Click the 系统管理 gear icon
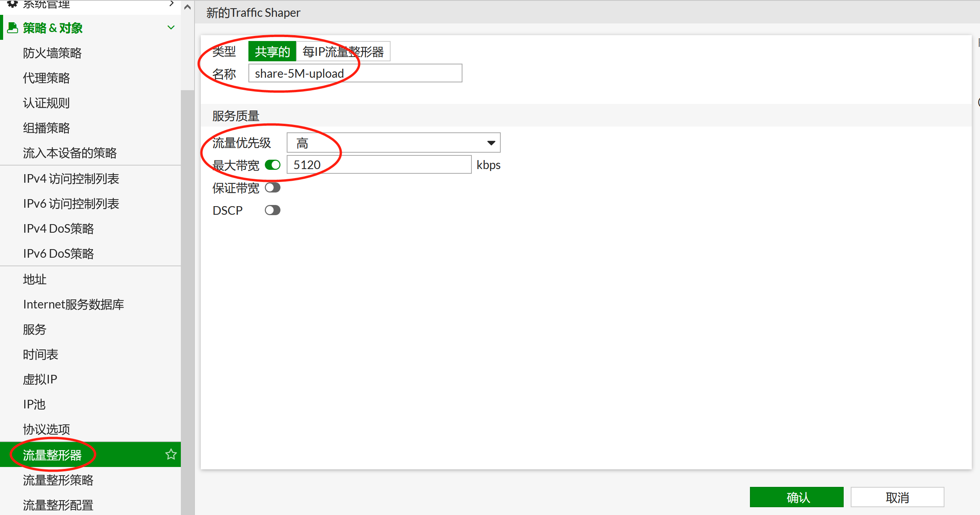Image resolution: width=980 pixels, height=515 pixels. [12, 4]
